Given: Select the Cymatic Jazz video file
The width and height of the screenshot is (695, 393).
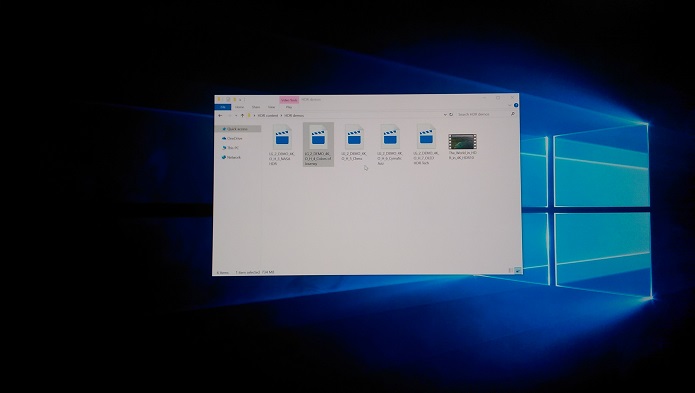Looking at the screenshot, I should (390, 144).
